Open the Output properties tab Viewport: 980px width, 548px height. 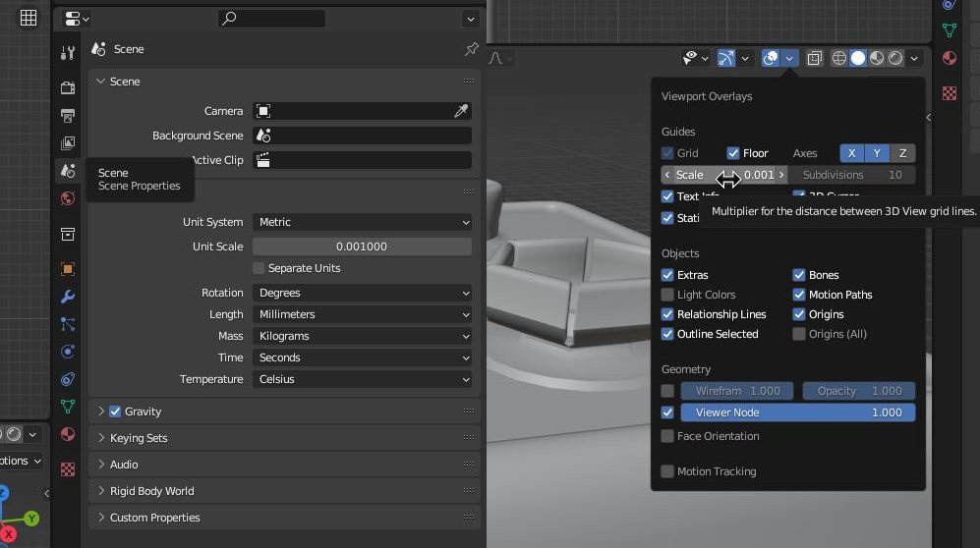click(x=67, y=116)
